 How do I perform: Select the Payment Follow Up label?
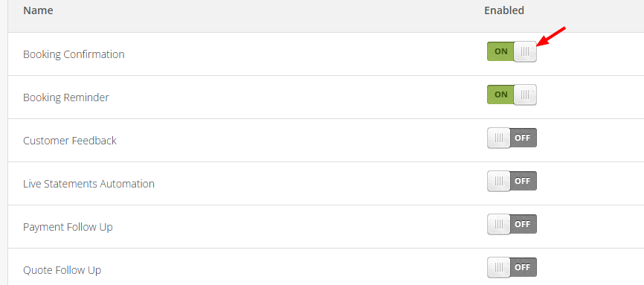click(68, 227)
